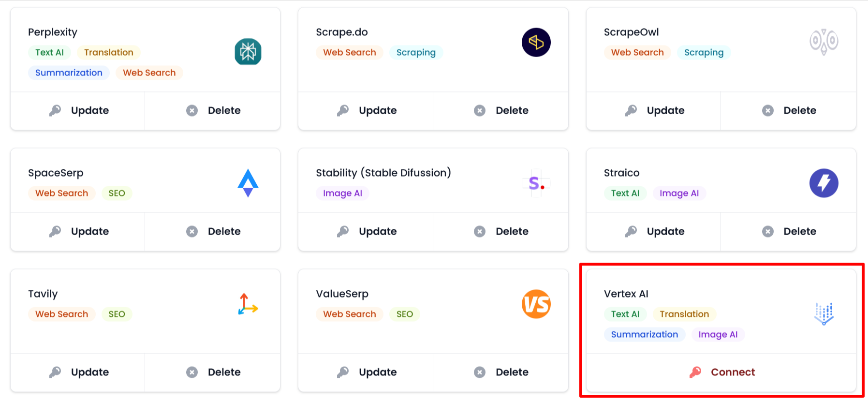Click the Vertex AI logo icon

point(824,313)
